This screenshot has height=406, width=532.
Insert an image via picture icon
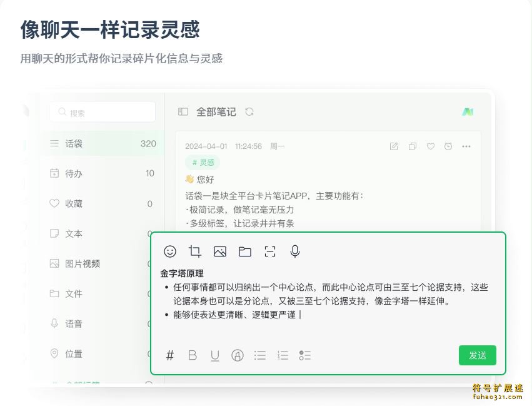(x=220, y=251)
